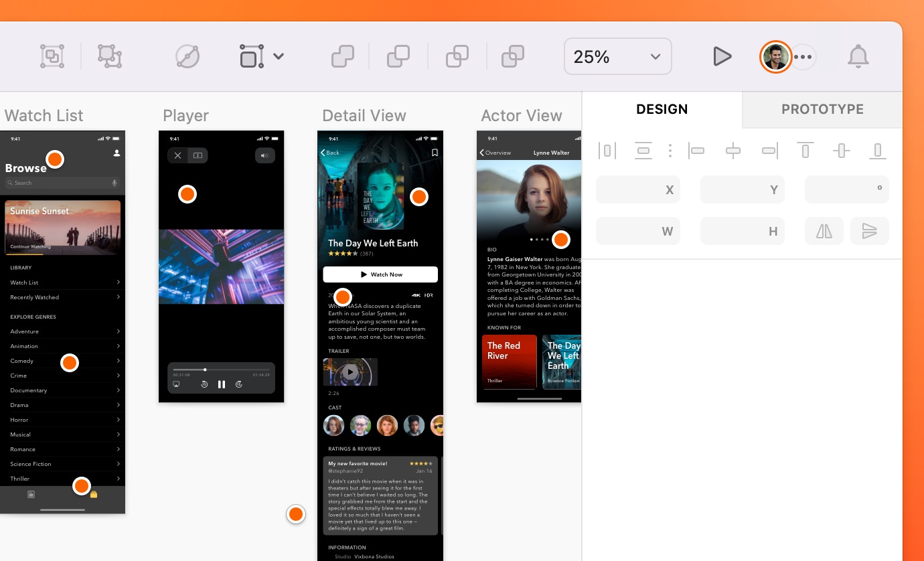This screenshot has height=561, width=924.
Task: Apply the Difference boolean operation
Action: pos(513,57)
